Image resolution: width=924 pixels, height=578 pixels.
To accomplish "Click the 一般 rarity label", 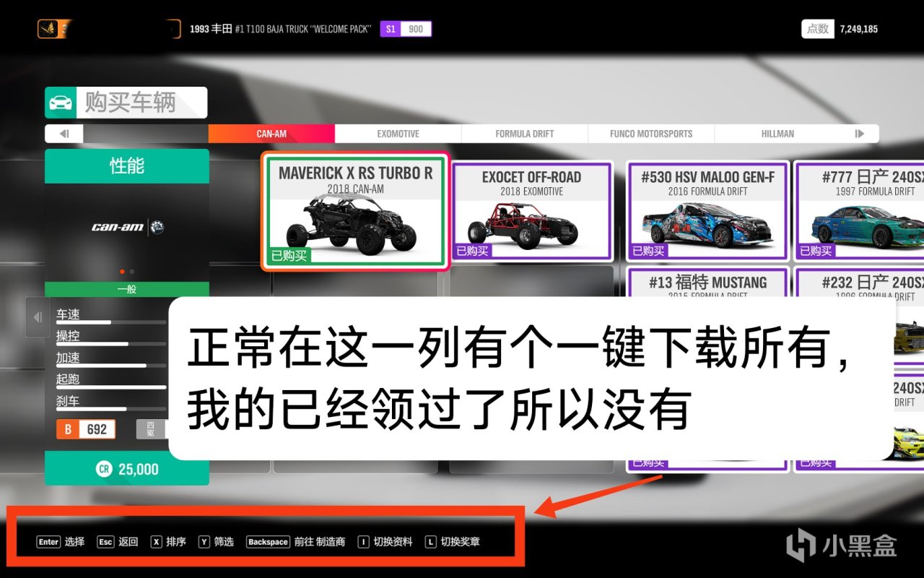I will click(127, 289).
